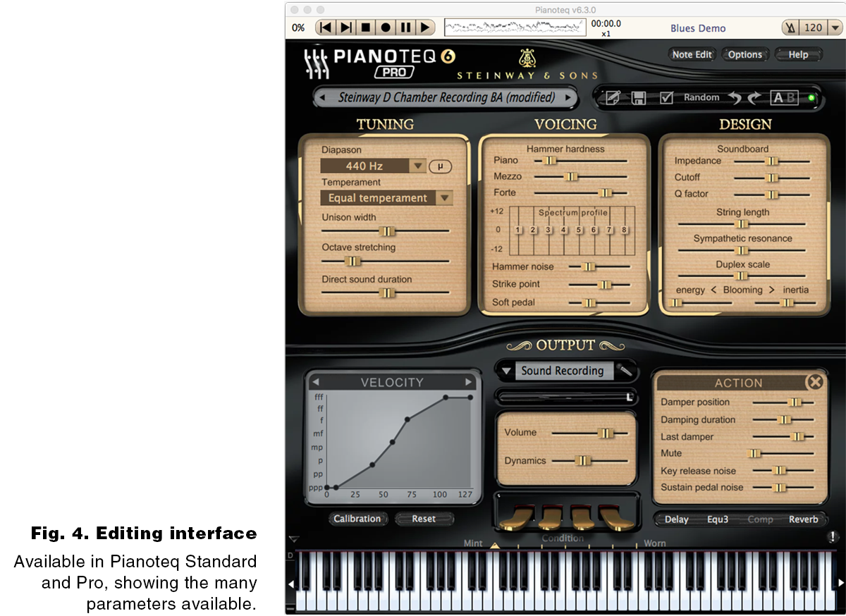Click the Calibration button
846x616 pixels.
click(358, 519)
